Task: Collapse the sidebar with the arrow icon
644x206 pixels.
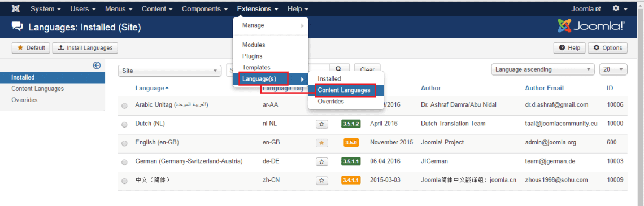Action: (x=97, y=65)
